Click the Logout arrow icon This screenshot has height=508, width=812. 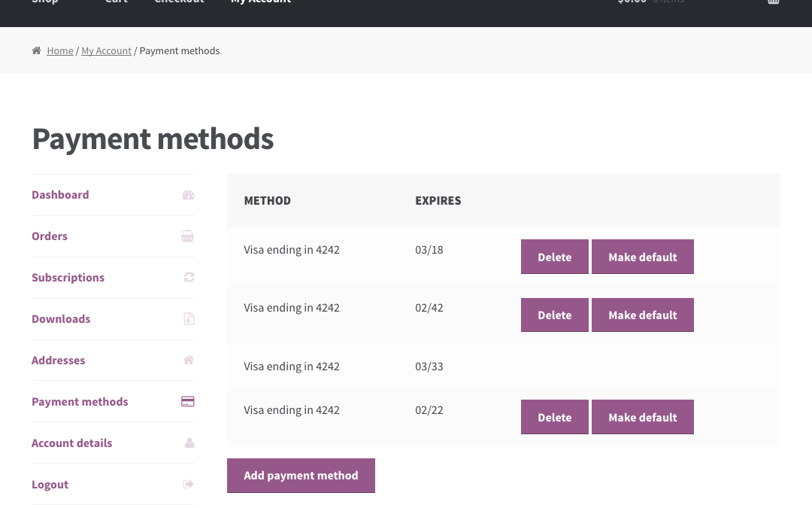189,485
